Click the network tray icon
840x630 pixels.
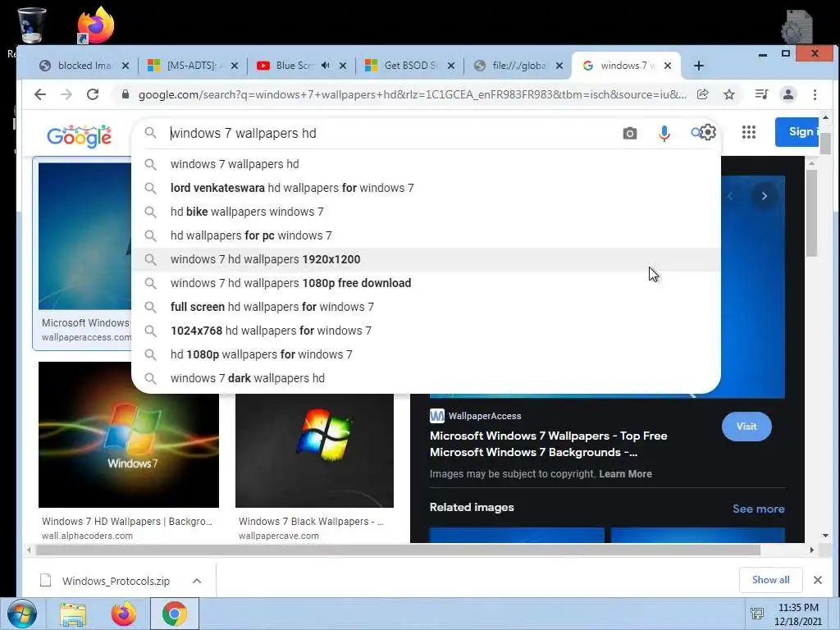[757, 614]
